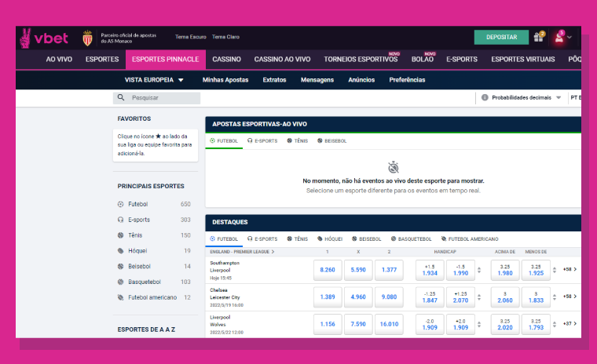Bet Southampton win at 8.260
This screenshot has width=597, height=364.
pyautogui.click(x=328, y=270)
